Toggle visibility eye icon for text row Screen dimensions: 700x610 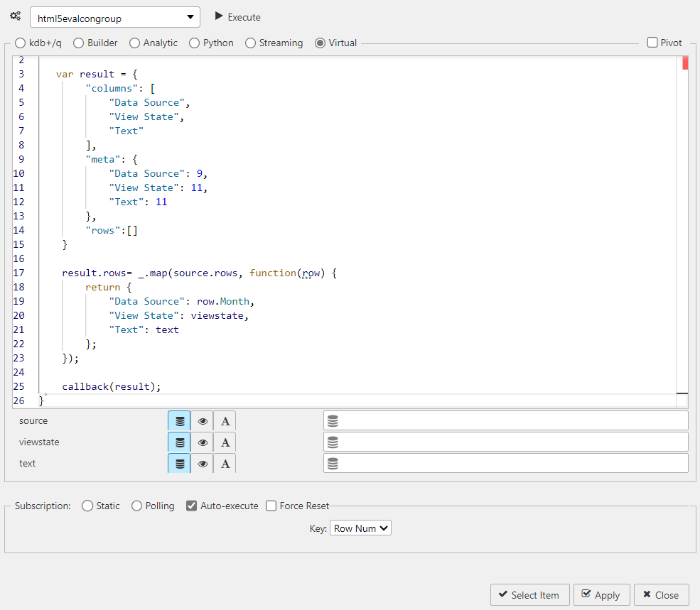[x=203, y=463]
